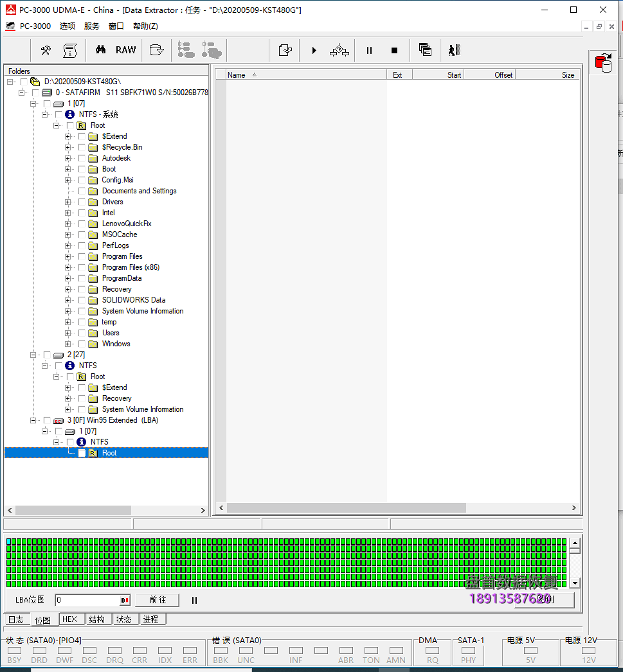The image size is (623, 672).
Task: Click the binoculars search icon
Action: (100, 49)
